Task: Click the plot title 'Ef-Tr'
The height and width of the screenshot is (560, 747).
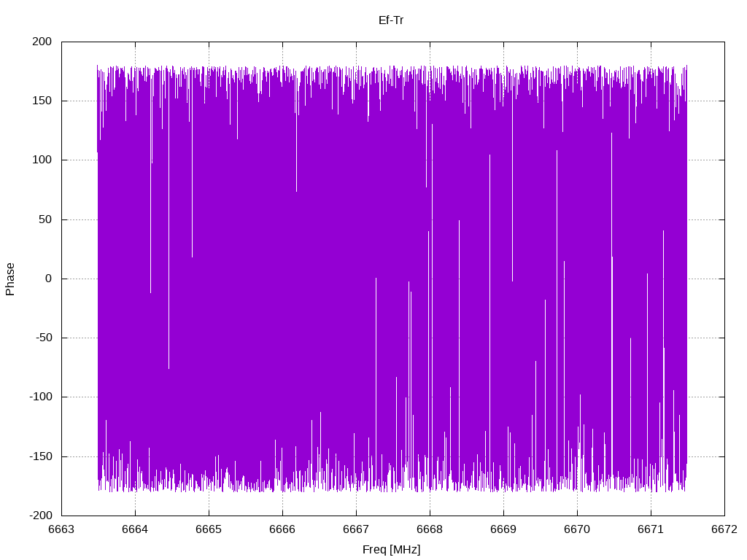Action: pos(391,20)
